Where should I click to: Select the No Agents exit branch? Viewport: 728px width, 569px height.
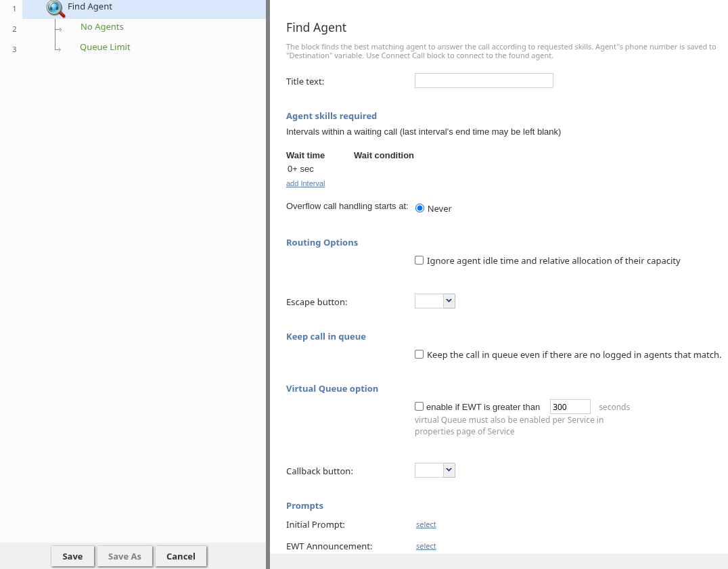pos(101,27)
